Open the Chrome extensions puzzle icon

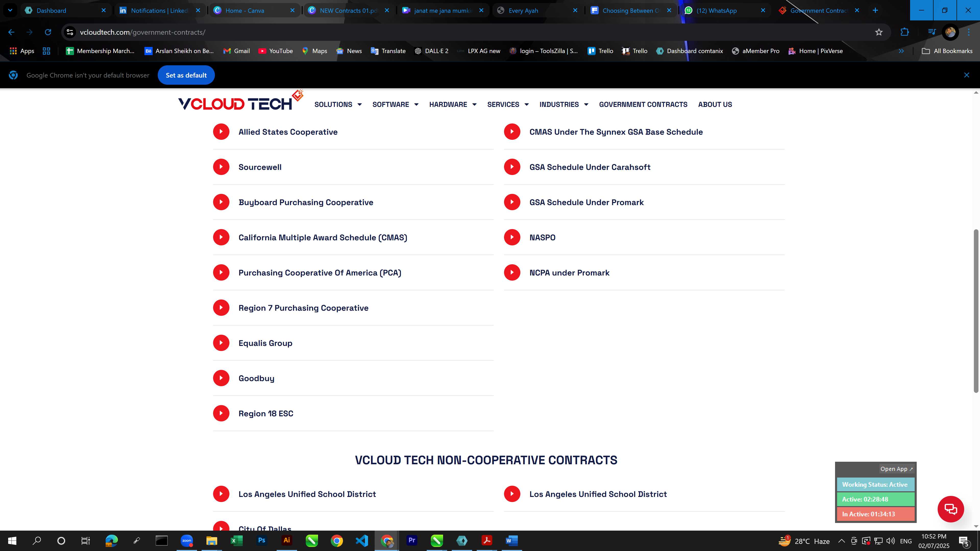point(905,32)
